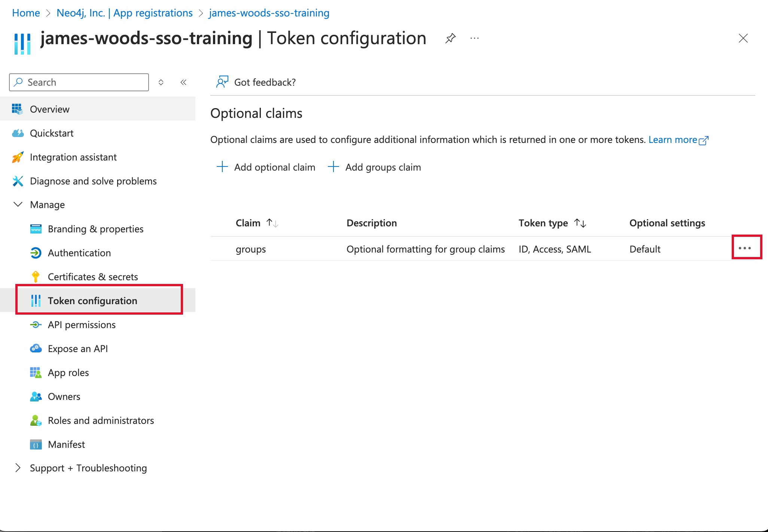Open the Manifest editor

66,444
